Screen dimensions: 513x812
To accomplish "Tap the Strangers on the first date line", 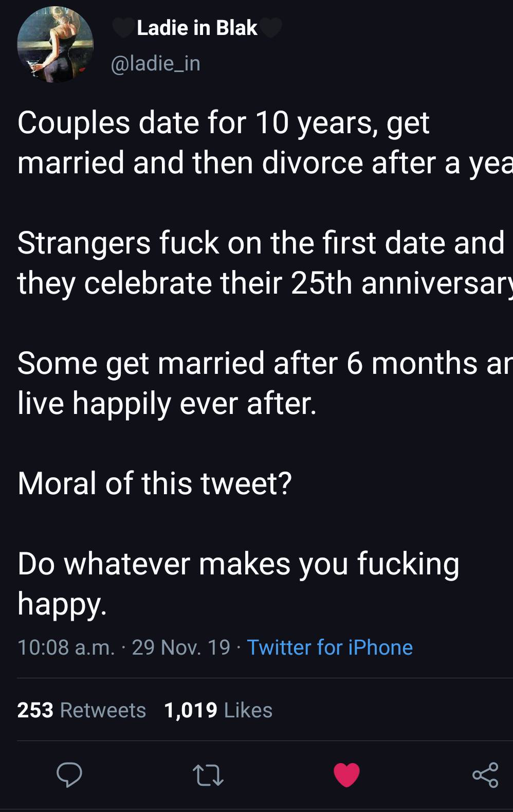I will (x=261, y=243).
